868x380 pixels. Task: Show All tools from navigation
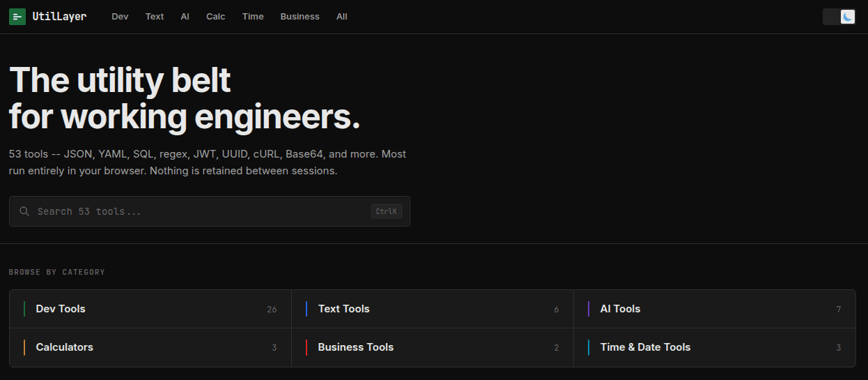[342, 17]
